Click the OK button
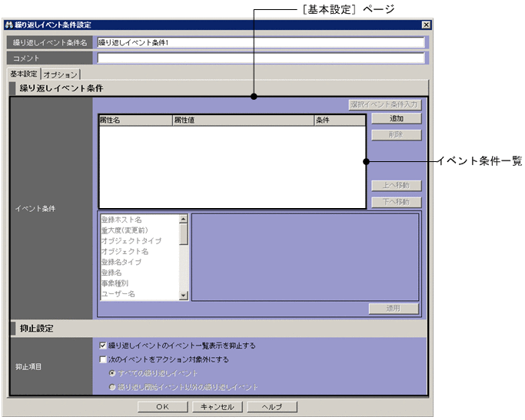The width and height of the screenshot is (525, 420). pyautogui.click(x=163, y=407)
